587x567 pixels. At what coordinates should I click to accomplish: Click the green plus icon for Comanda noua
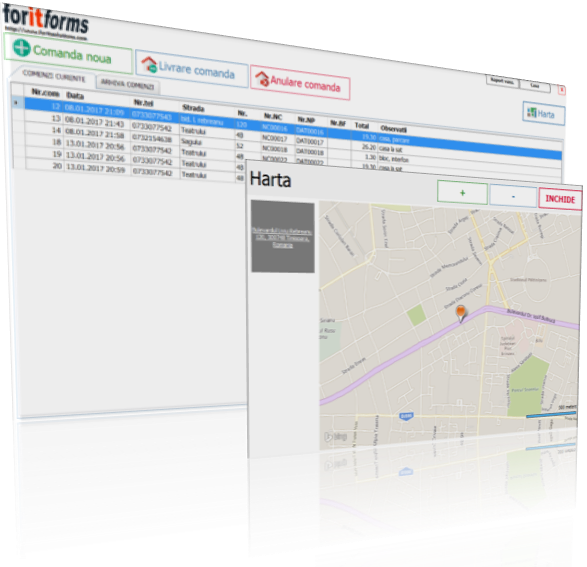coord(21,48)
